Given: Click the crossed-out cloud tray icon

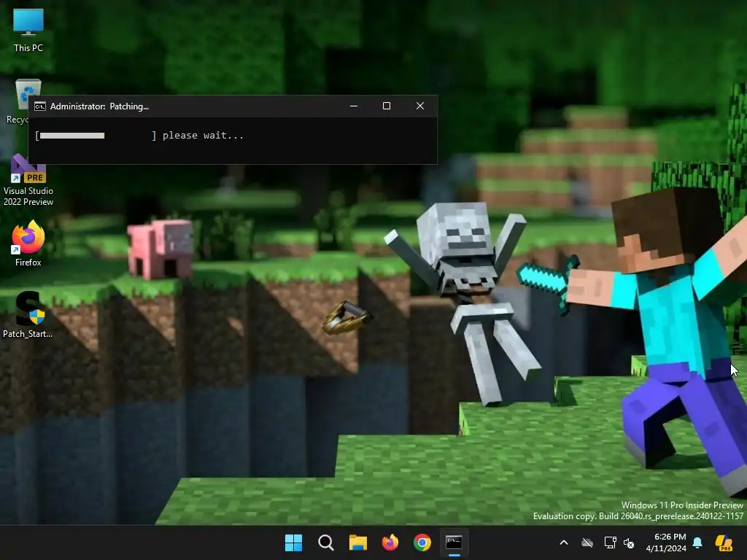Looking at the screenshot, I should click(x=587, y=542).
